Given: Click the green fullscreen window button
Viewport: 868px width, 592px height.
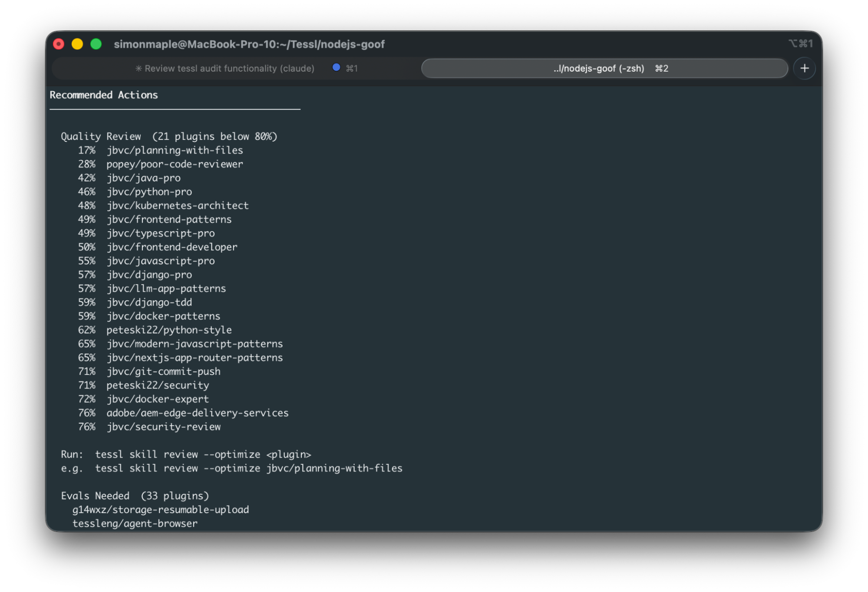Looking at the screenshot, I should tap(96, 44).
